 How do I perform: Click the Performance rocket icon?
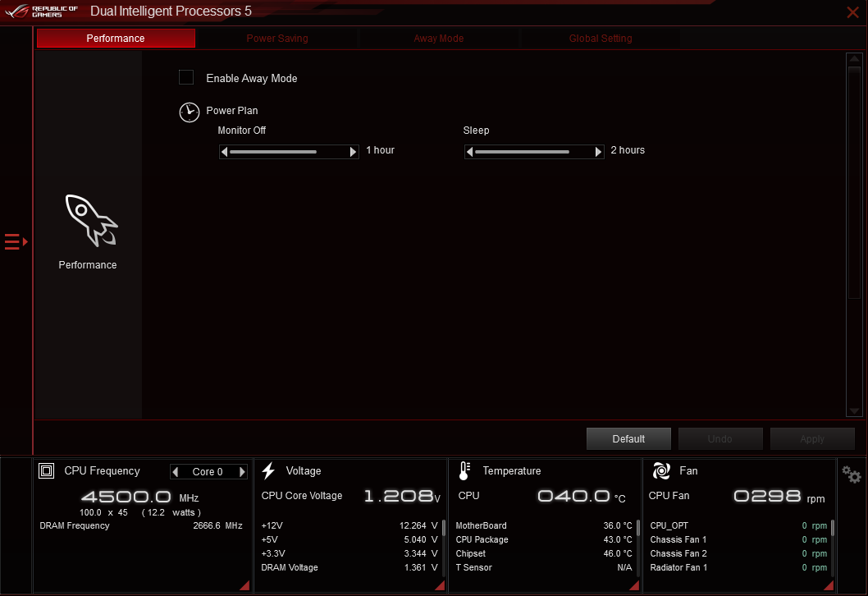(x=90, y=220)
